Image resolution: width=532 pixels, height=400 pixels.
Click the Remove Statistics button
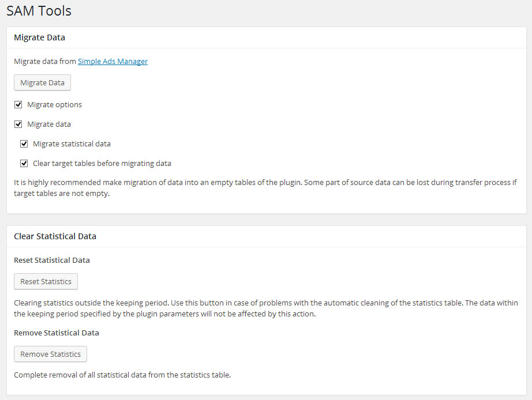coord(50,354)
